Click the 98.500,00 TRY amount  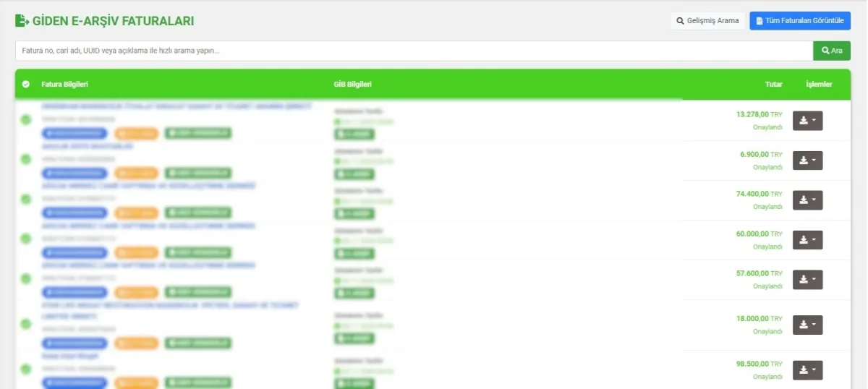759,364
